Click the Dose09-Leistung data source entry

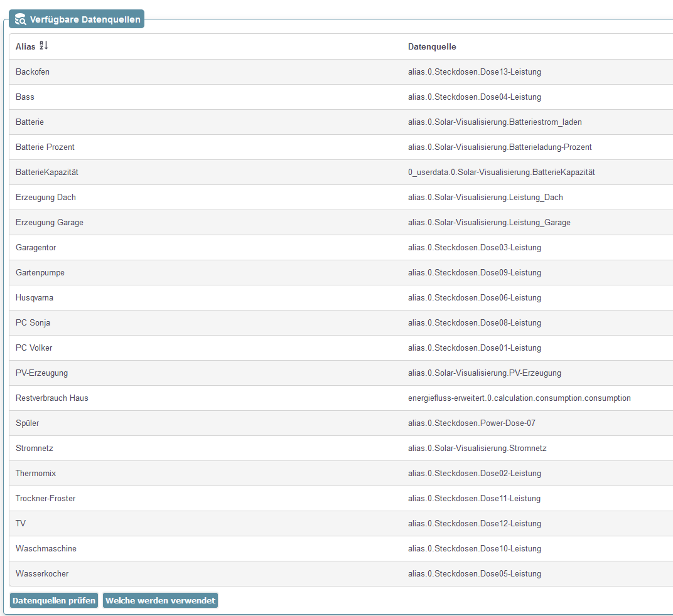[x=474, y=272]
